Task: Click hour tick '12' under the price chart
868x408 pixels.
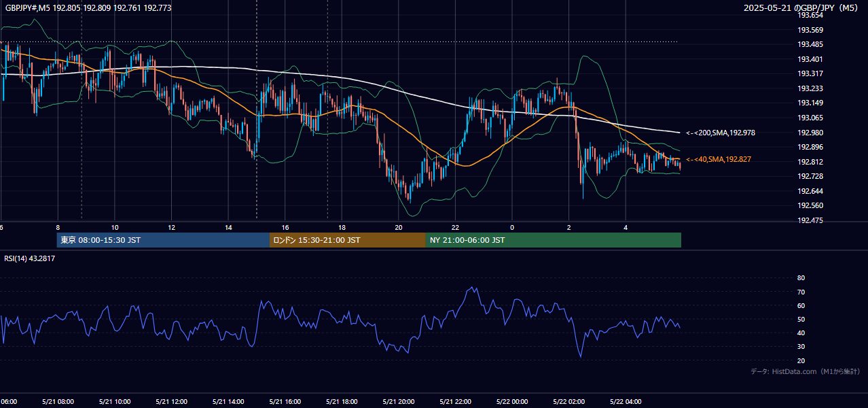Action: coord(172,227)
